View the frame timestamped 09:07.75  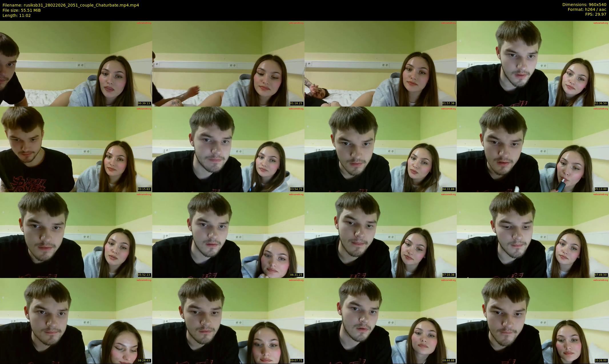pyautogui.click(x=228, y=321)
